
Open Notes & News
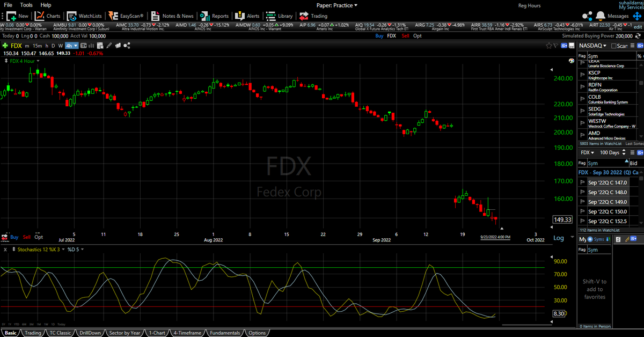click(172, 16)
